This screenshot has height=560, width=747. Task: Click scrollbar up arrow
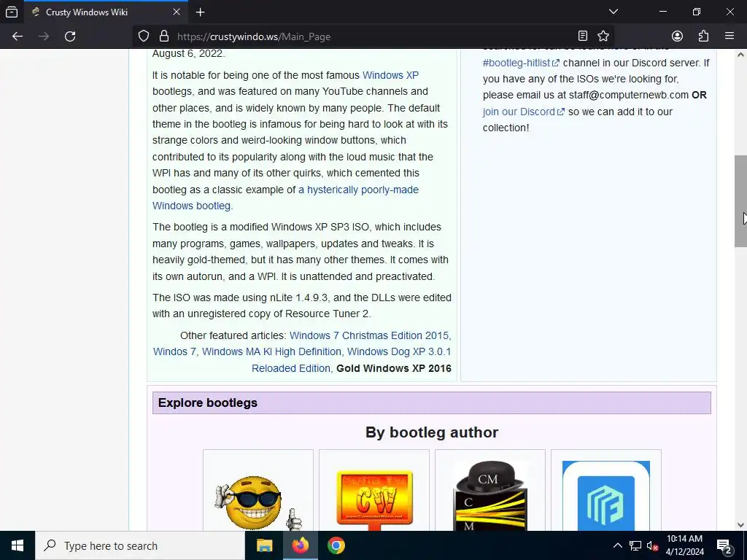point(740,54)
